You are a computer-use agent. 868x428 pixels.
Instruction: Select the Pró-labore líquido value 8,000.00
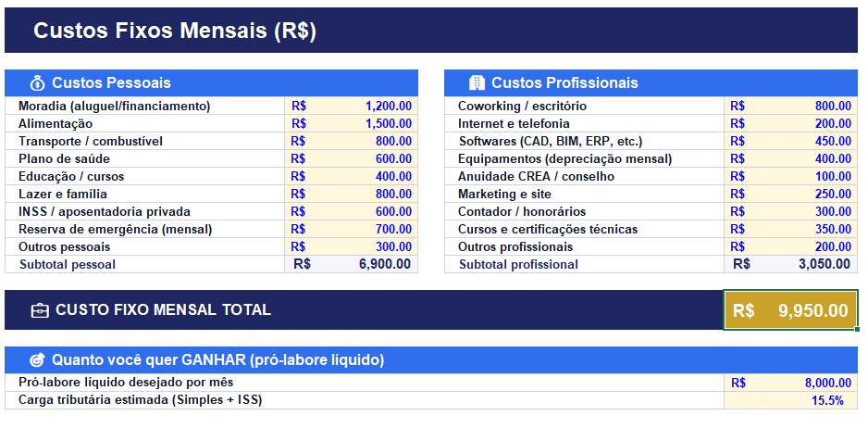click(791, 383)
